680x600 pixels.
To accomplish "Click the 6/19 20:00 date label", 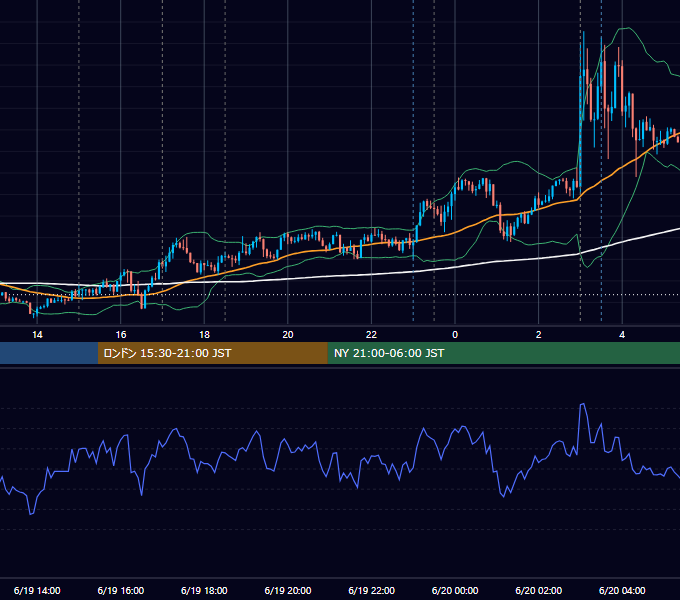I will point(288,590).
